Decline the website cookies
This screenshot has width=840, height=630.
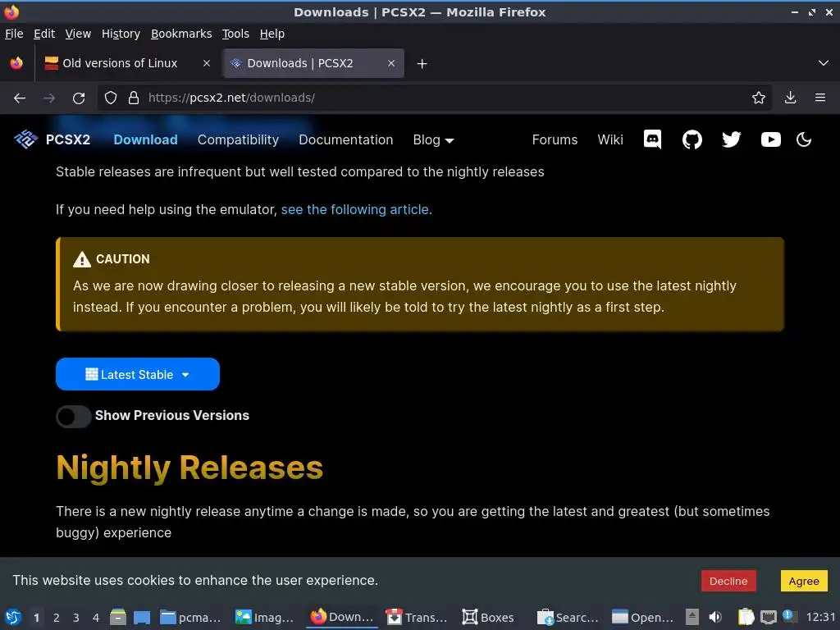(728, 581)
